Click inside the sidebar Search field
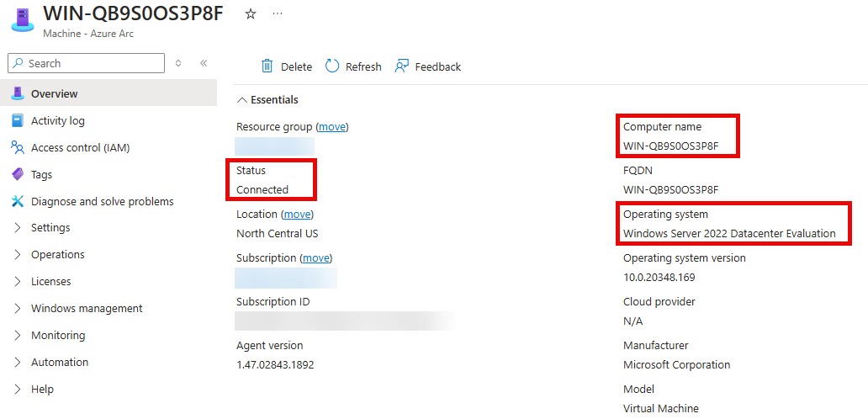 point(93,63)
